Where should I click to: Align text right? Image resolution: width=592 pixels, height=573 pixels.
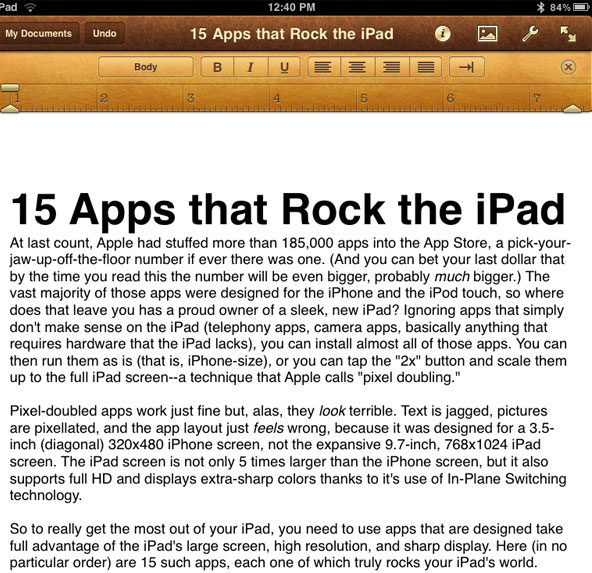tap(392, 67)
